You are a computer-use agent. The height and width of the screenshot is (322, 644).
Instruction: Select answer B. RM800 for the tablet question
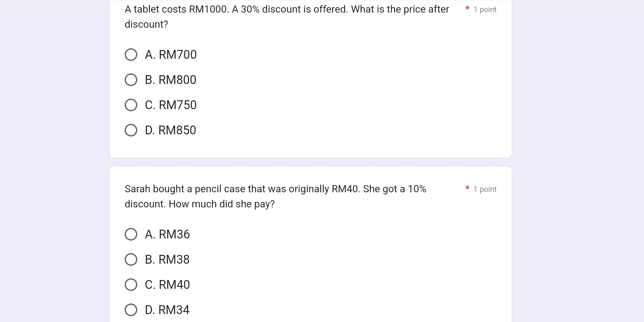[x=131, y=80]
